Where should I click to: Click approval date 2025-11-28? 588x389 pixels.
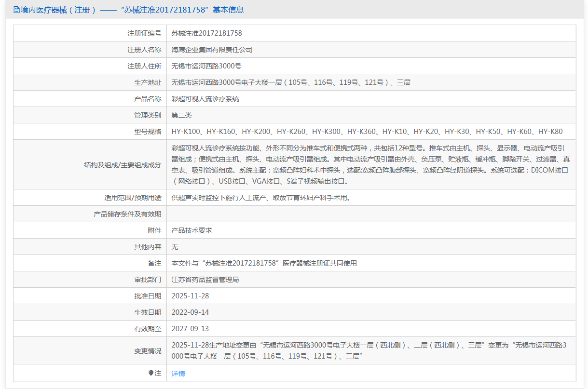(x=190, y=296)
